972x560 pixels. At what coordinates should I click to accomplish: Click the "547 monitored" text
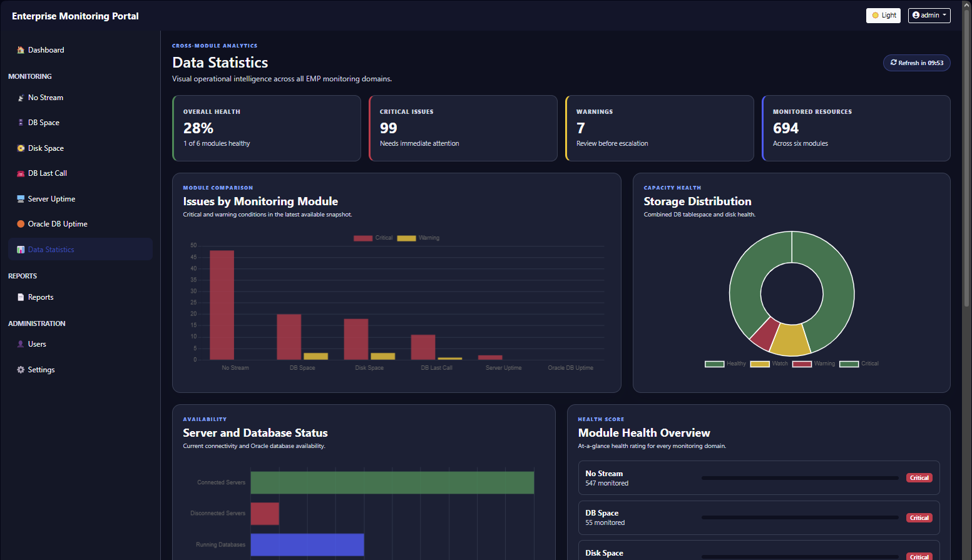[607, 483]
